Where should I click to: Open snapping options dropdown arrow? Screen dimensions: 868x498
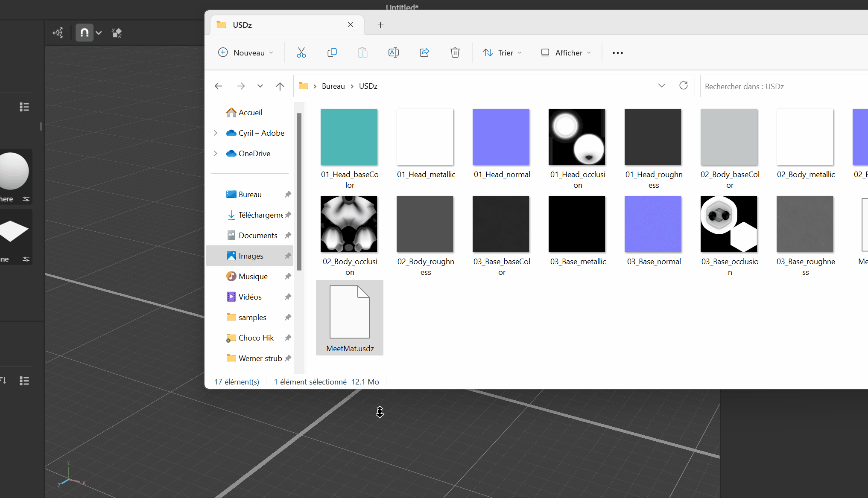tap(99, 33)
